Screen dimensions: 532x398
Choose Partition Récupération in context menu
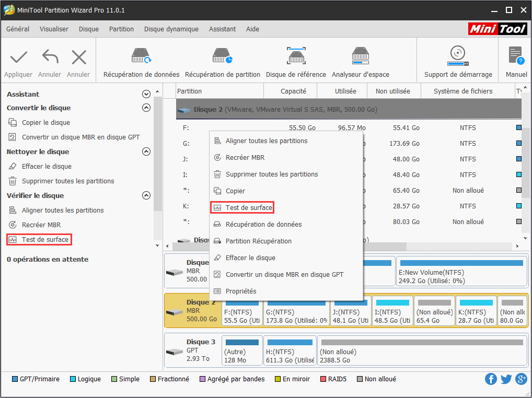point(286,241)
